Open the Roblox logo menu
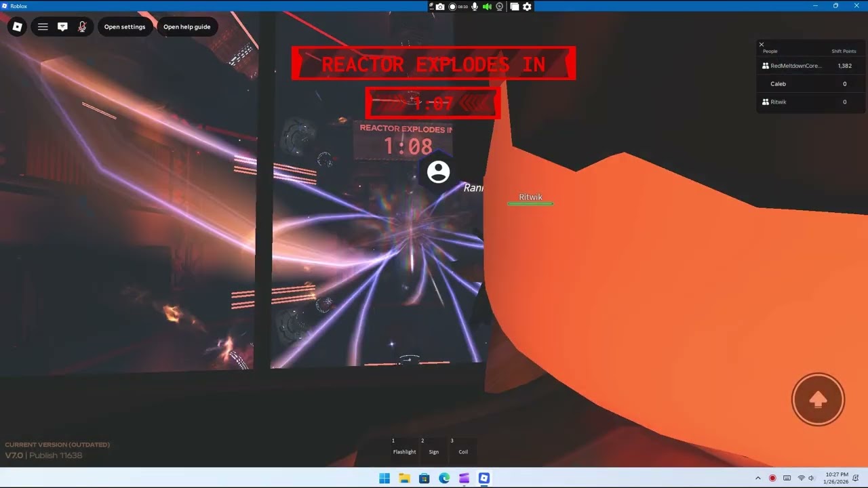Image resolution: width=868 pixels, height=488 pixels. [x=18, y=27]
